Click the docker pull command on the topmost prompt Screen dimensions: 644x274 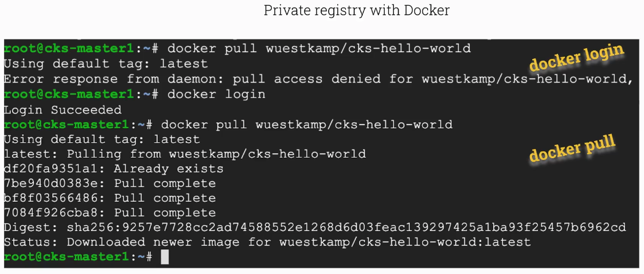click(318, 49)
